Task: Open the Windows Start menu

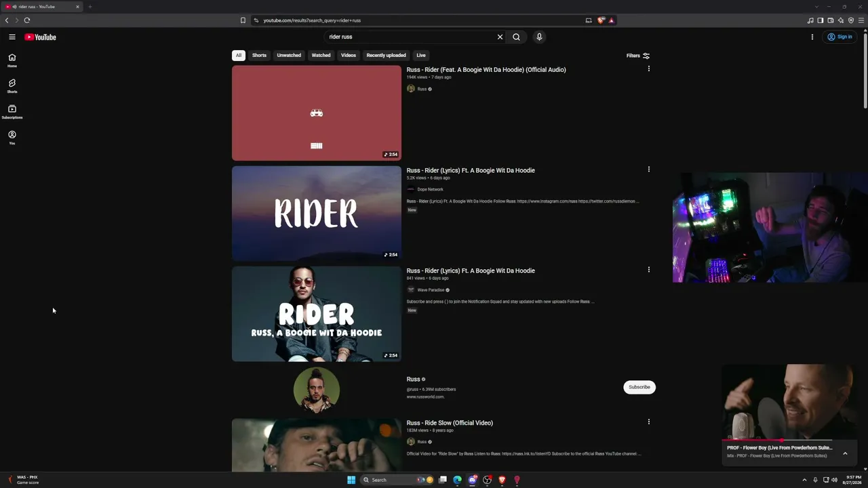Action: (x=351, y=480)
